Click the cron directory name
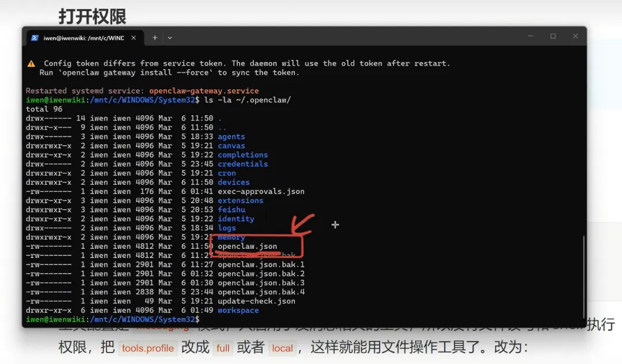The height and width of the screenshot is (364, 622). pyautogui.click(x=226, y=173)
